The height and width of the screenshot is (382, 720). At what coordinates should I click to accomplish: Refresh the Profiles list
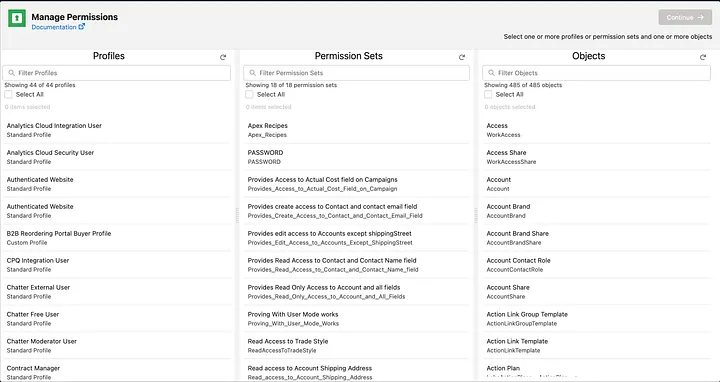(223, 57)
